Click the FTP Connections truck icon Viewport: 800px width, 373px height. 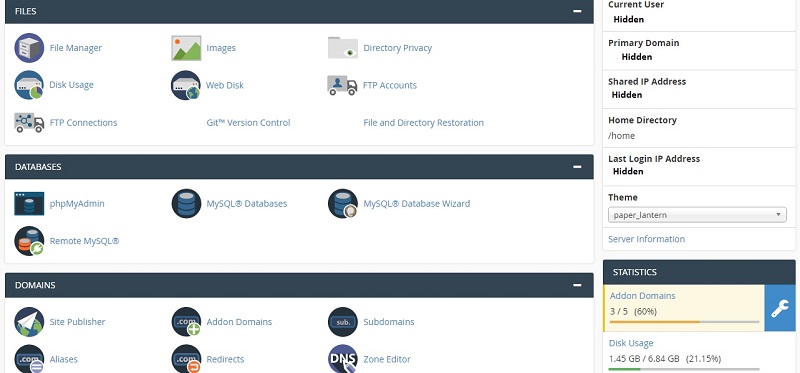(x=29, y=122)
